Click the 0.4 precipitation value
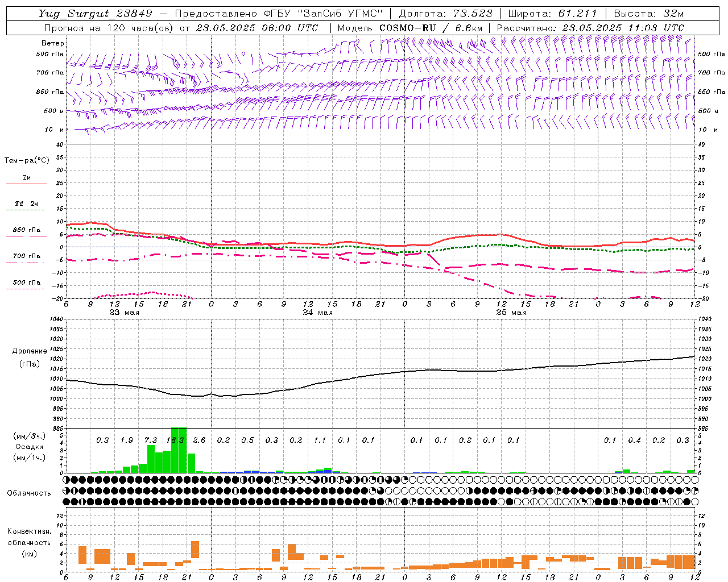The height and width of the screenshot is (582, 728). [635, 440]
